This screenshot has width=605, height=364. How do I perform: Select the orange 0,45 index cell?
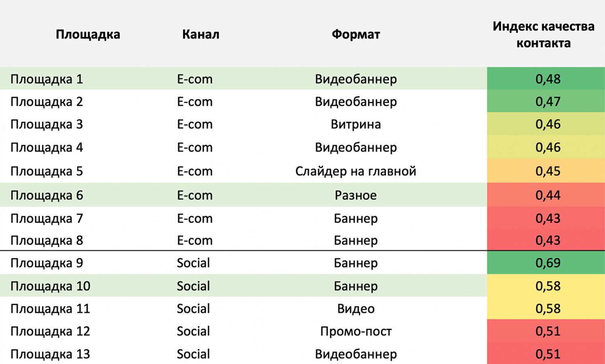tap(548, 171)
